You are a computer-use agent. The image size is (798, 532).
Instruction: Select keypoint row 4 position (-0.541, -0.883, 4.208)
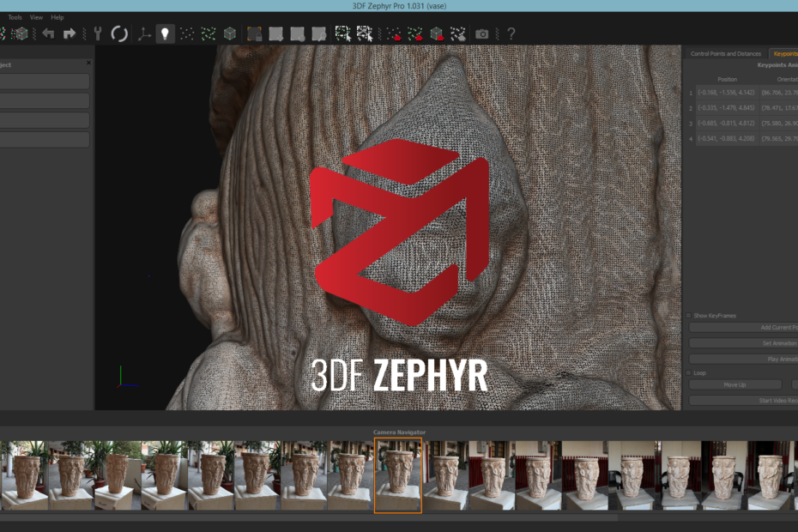pos(726,138)
